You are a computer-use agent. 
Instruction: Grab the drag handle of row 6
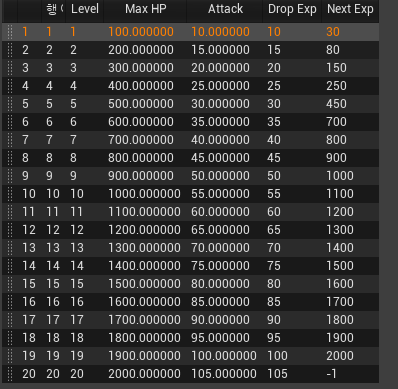tap(10, 122)
